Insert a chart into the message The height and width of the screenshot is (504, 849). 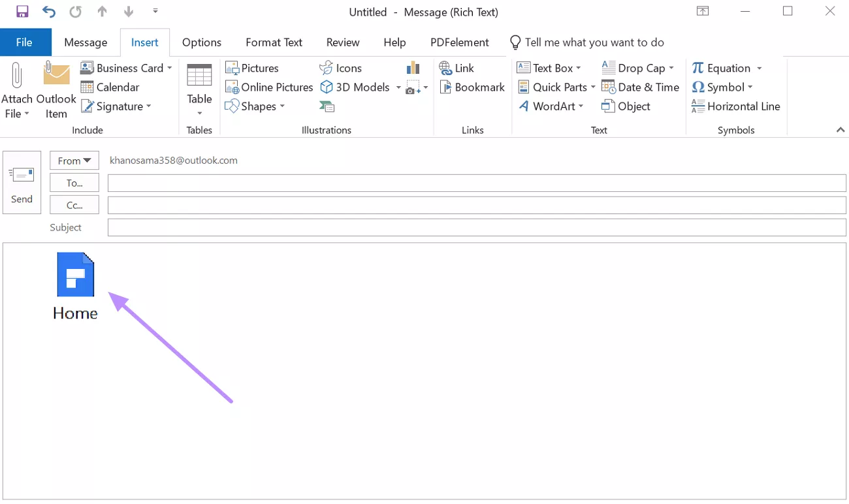[x=413, y=67]
